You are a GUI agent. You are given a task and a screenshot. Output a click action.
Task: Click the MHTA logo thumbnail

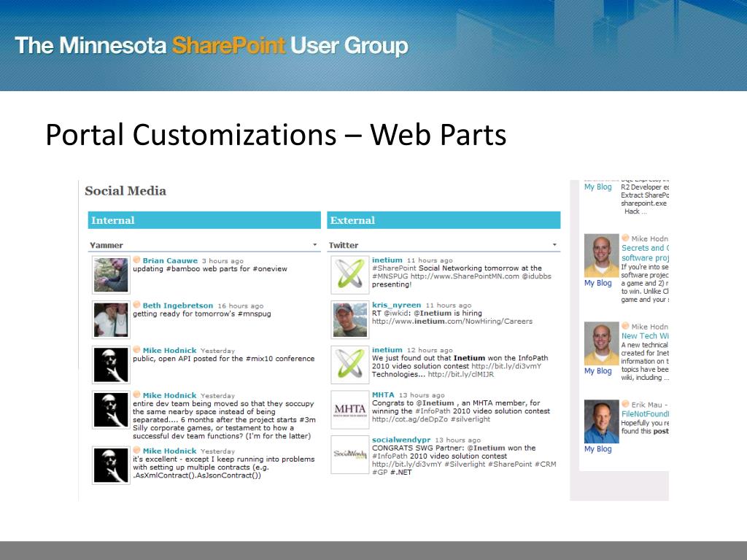click(350, 410)
